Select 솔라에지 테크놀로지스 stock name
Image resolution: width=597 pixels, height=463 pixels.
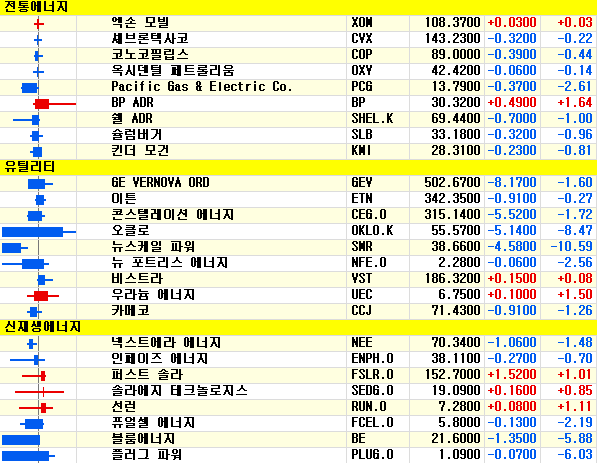[179, 391]
